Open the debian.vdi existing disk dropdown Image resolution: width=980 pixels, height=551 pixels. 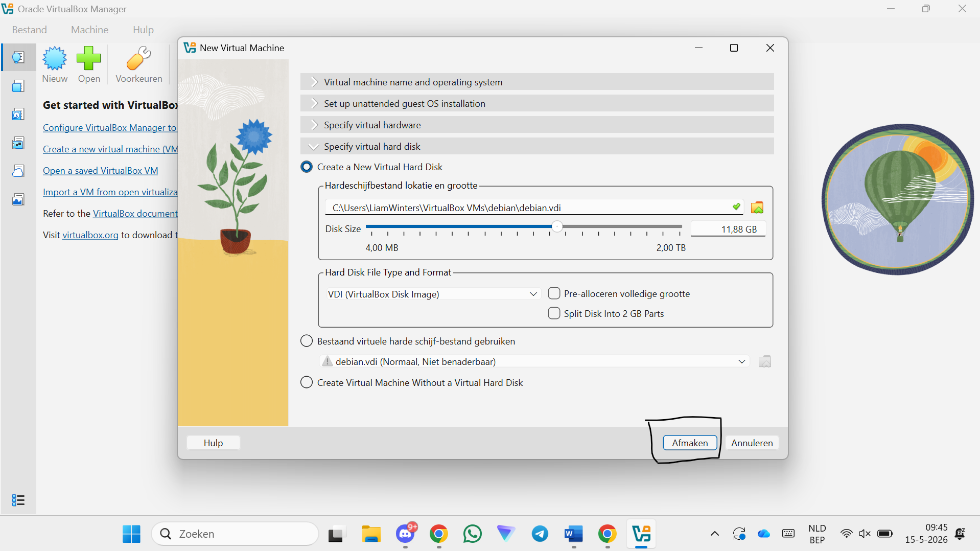(534, 361)
